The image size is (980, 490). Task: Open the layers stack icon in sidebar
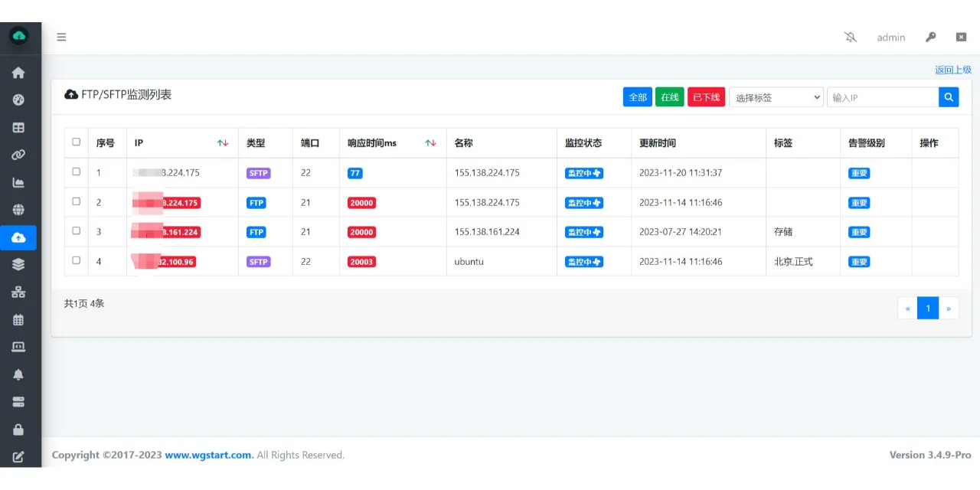[18, 265]
